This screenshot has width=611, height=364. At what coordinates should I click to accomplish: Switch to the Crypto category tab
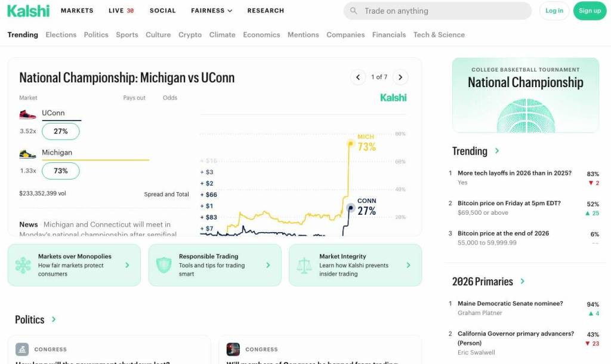pos(190,35)
